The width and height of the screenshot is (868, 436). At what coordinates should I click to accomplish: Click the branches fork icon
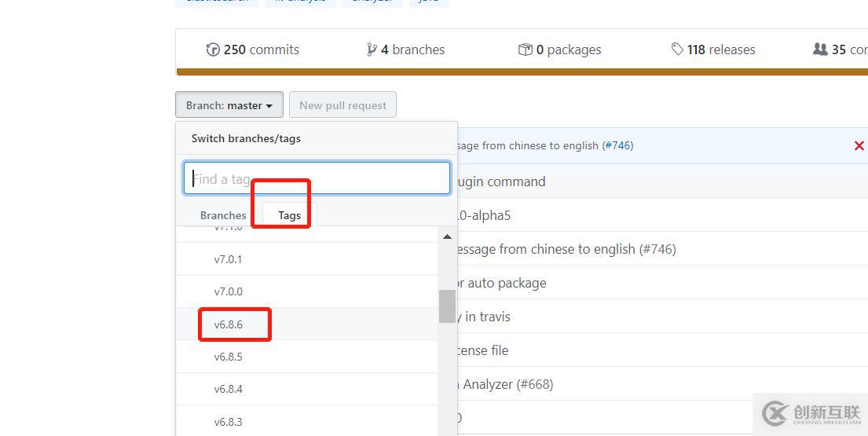[x=372, y=49]
